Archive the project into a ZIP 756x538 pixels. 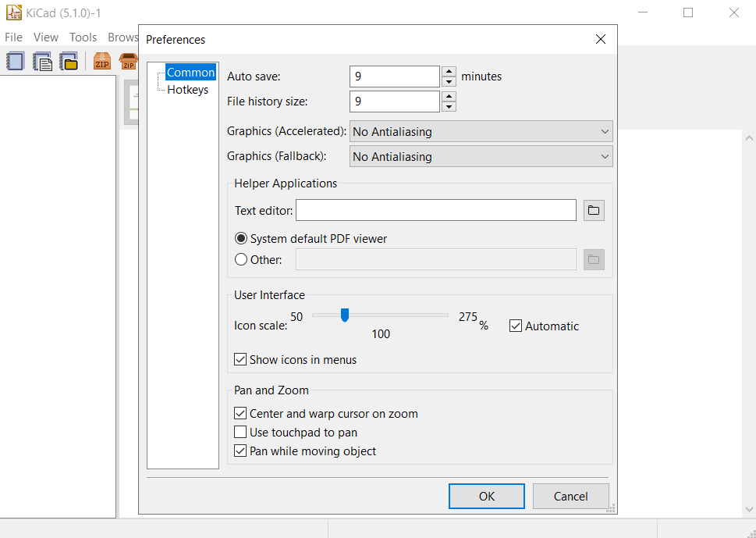[101, 61]
